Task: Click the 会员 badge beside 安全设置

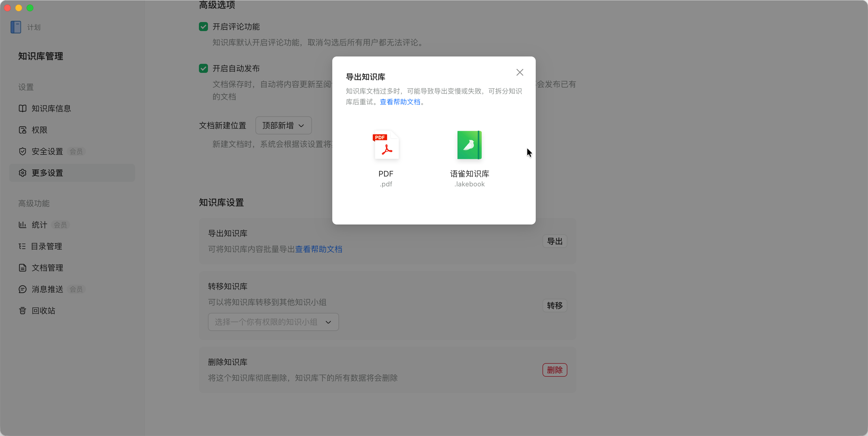Action: [x=76, y=152]
